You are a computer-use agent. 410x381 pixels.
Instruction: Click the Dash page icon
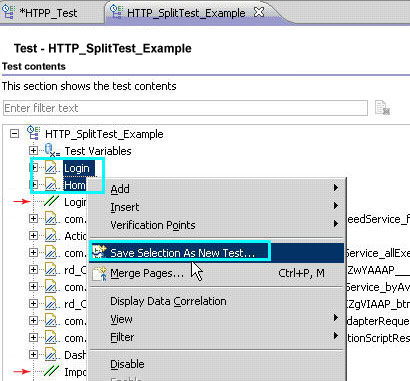click(51, 354)
